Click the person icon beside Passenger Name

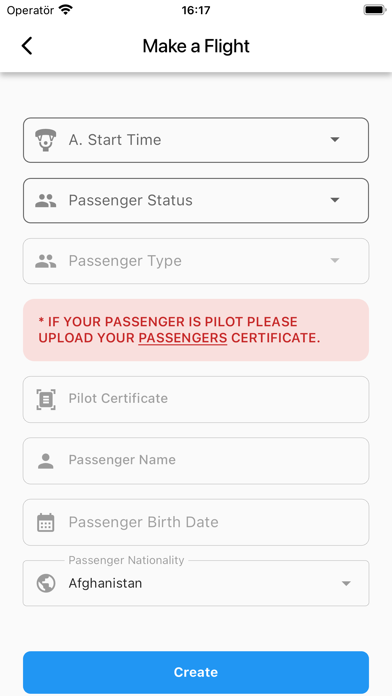coord(46,461)
